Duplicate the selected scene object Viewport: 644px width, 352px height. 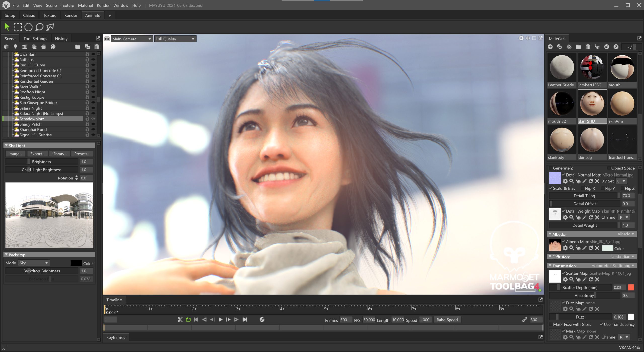click(x=87, y=47)
